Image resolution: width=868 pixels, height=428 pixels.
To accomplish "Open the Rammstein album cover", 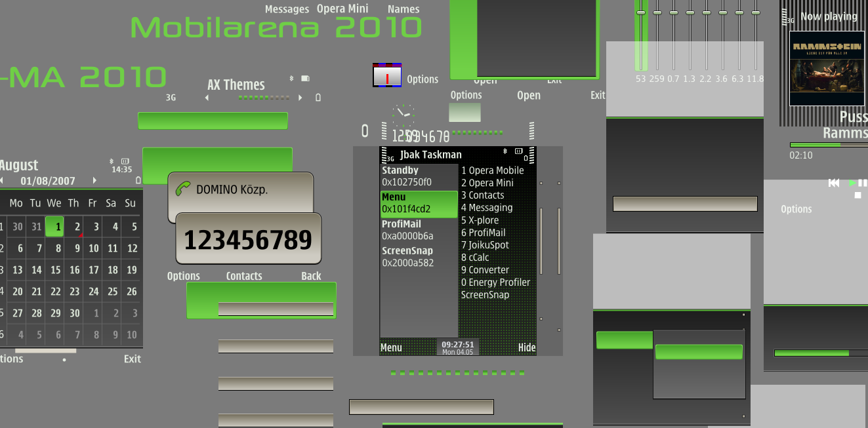I will (827, 68).
